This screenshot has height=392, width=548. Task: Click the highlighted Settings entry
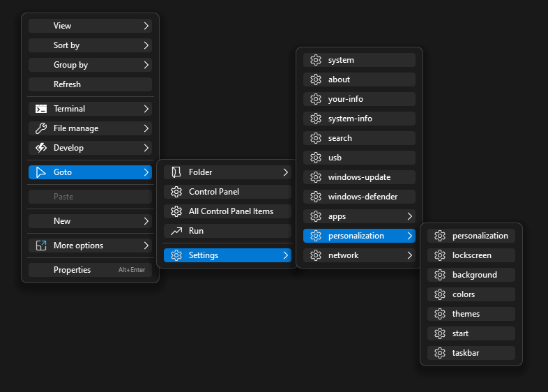tap(227, 255)
